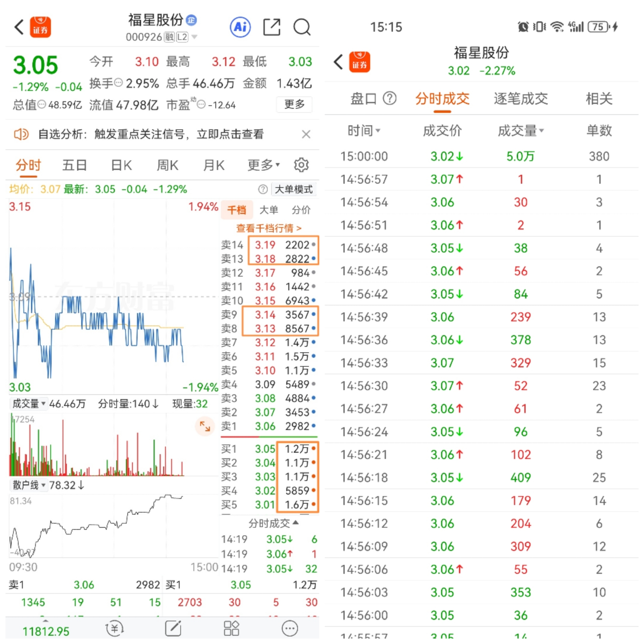The height and width of the screenshot is (644, 644).
Task: Open the more options ellipsis icon in bottom bar
Action: coord(290,629)
